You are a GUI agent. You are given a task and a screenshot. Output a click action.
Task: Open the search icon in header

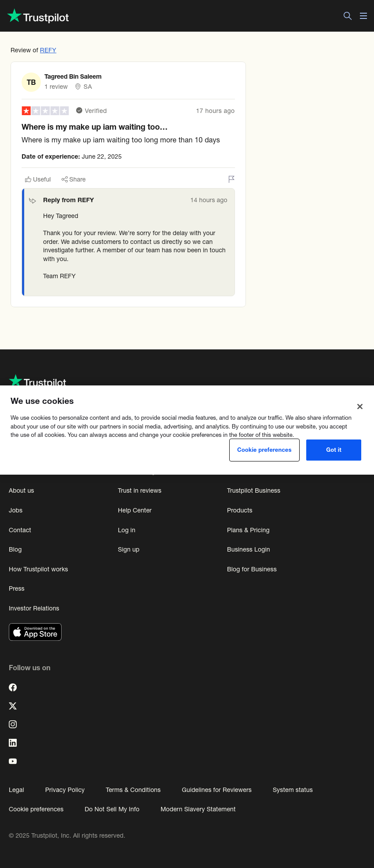click(x=348, y=16)
